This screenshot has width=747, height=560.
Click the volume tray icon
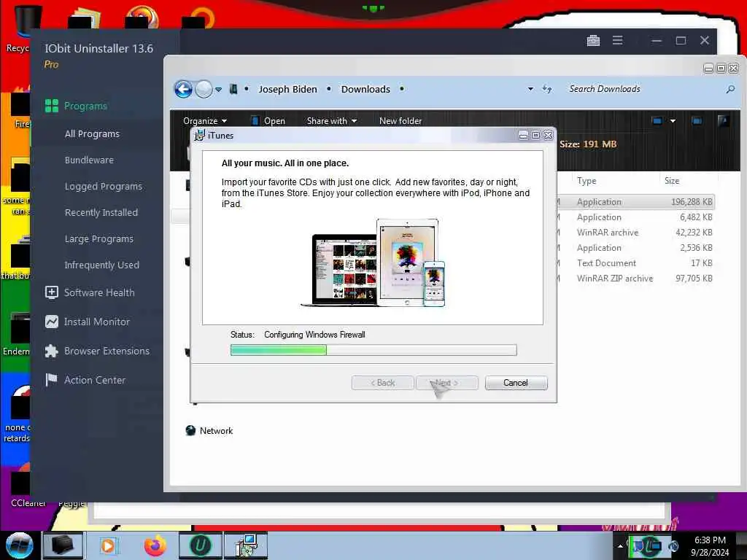(673, 546)
